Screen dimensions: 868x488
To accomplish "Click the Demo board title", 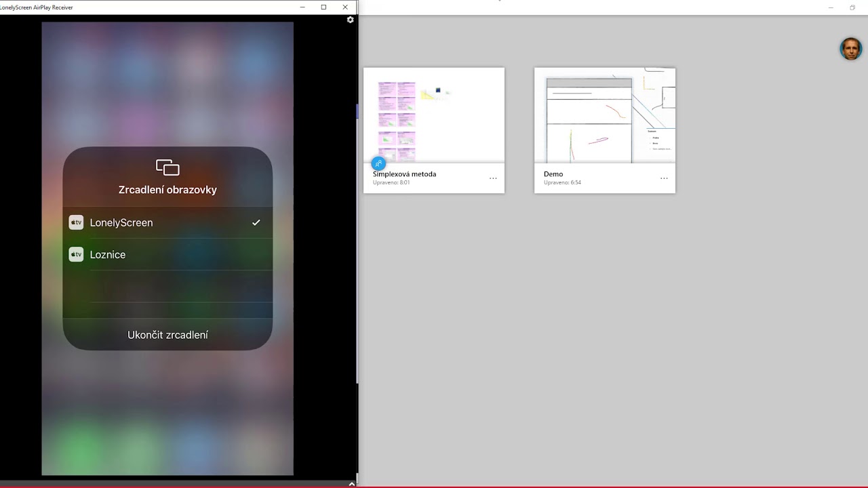I will coord(553,174).
